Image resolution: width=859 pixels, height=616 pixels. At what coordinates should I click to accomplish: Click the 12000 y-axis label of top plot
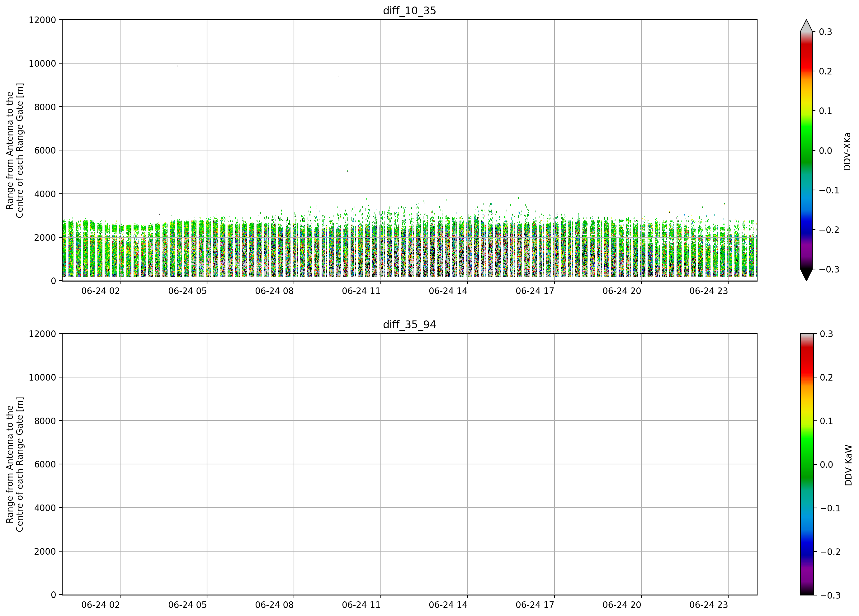pyautogui.click(x=42, y=20)
